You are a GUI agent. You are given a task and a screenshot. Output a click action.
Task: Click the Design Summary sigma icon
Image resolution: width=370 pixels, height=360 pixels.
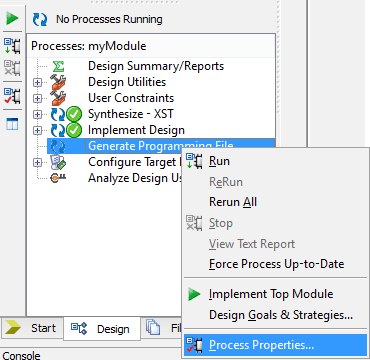tap(59, 66)
